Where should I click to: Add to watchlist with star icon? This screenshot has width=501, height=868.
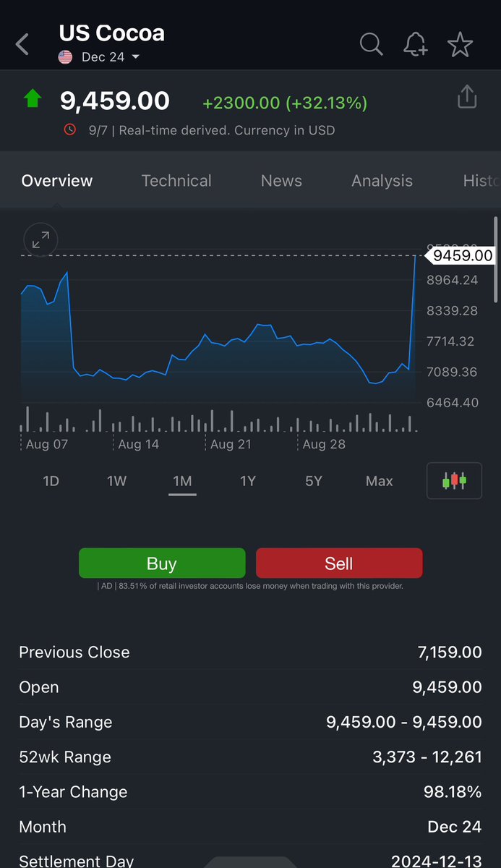[460, 44]
